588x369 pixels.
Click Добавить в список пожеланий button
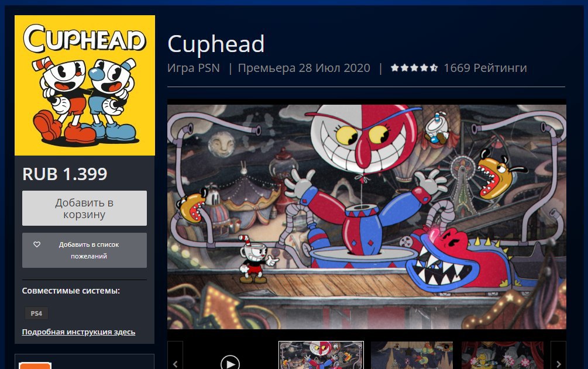tap(84, 250)
